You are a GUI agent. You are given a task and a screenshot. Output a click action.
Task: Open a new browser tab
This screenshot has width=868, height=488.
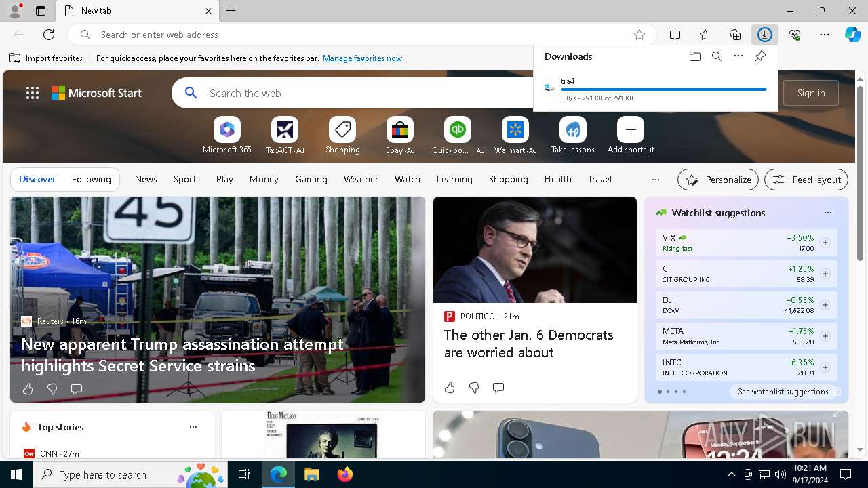[x=231, y=11]
